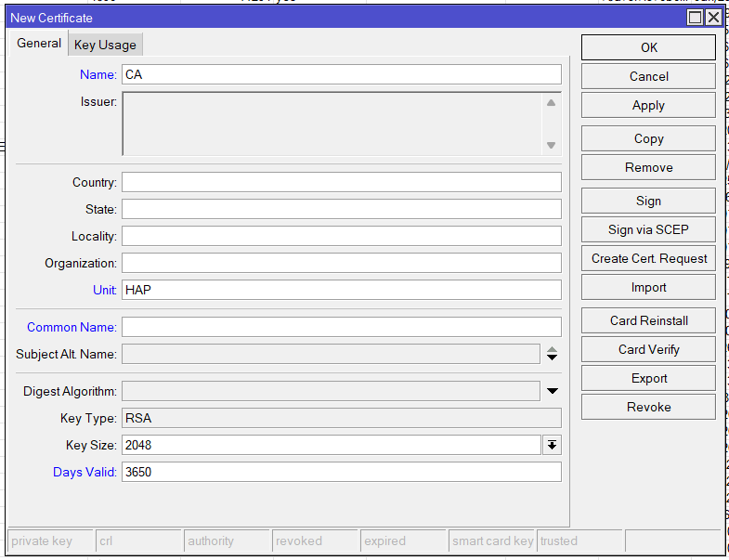
Task: Click the Issuer text area
Action: tap(332, 124)
